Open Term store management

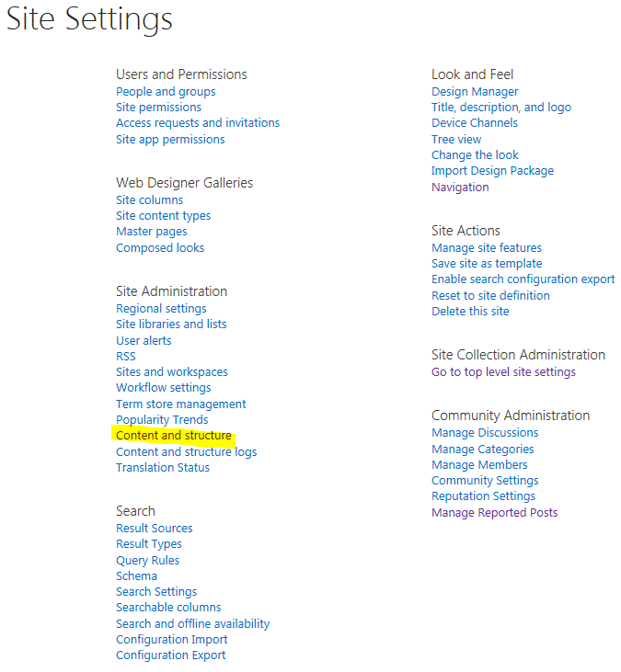(180, 404)
